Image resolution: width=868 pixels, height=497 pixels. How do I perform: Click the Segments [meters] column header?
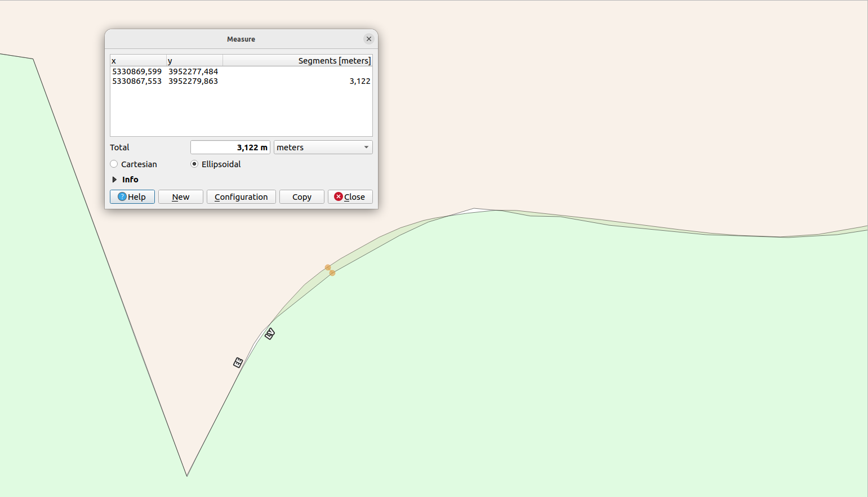coord(297,61)
